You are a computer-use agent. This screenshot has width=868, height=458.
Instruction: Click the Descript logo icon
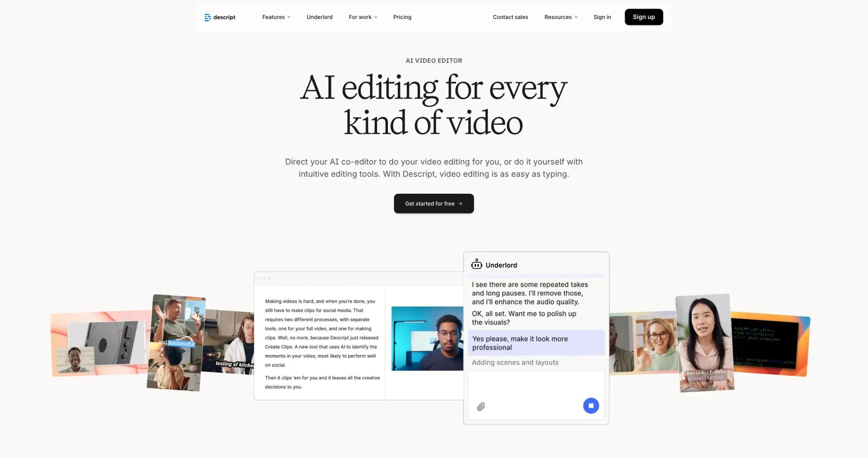tap(208, 17)
